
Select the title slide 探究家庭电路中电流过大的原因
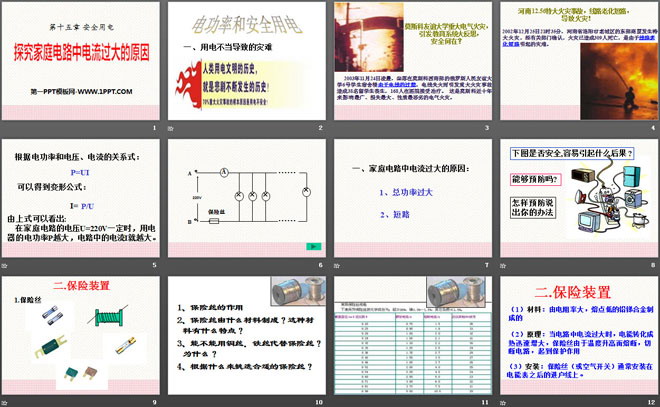coord(82,67)
